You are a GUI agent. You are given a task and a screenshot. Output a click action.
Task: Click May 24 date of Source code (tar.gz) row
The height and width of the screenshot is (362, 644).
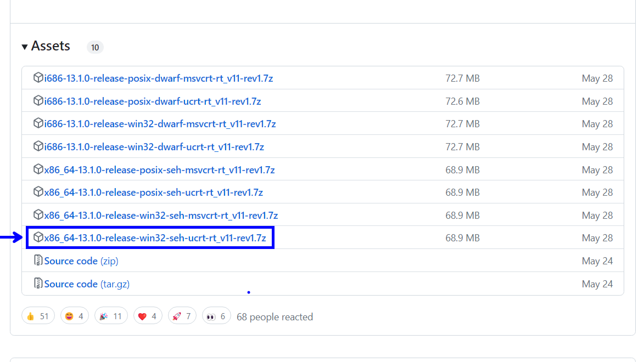597,284
